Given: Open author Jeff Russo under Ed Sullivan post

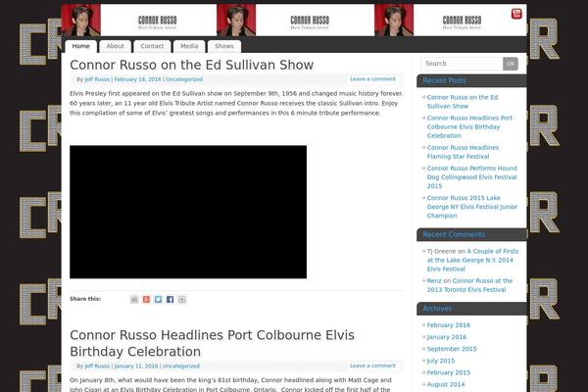Looking at the screenshot, I should [97, 79].
